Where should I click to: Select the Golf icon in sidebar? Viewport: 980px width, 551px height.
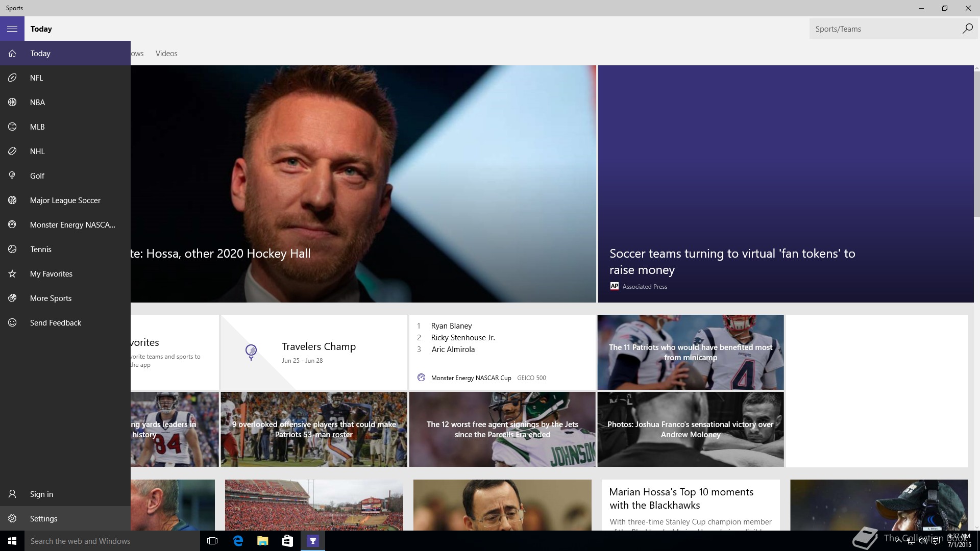(12, 176)
